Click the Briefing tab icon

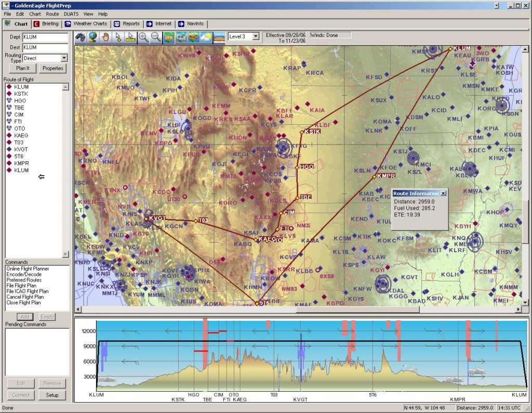36,24
